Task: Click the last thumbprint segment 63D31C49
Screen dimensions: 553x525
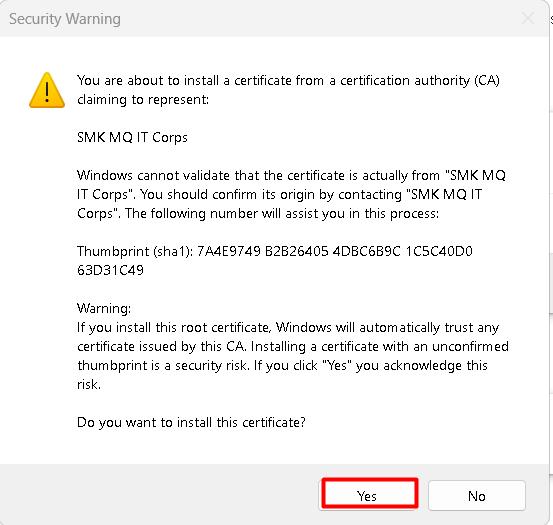Action: click(x=110, y=270)
